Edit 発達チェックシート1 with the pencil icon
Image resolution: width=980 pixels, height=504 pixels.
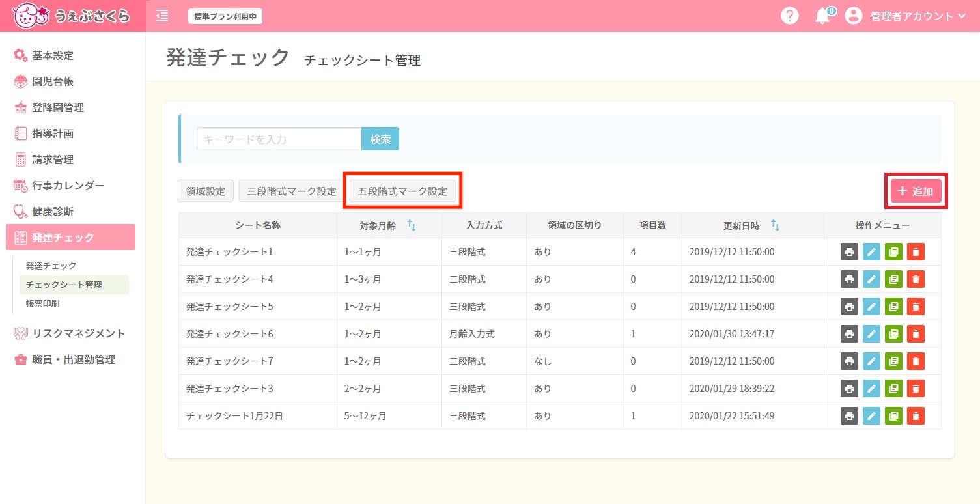pos(871,252)
